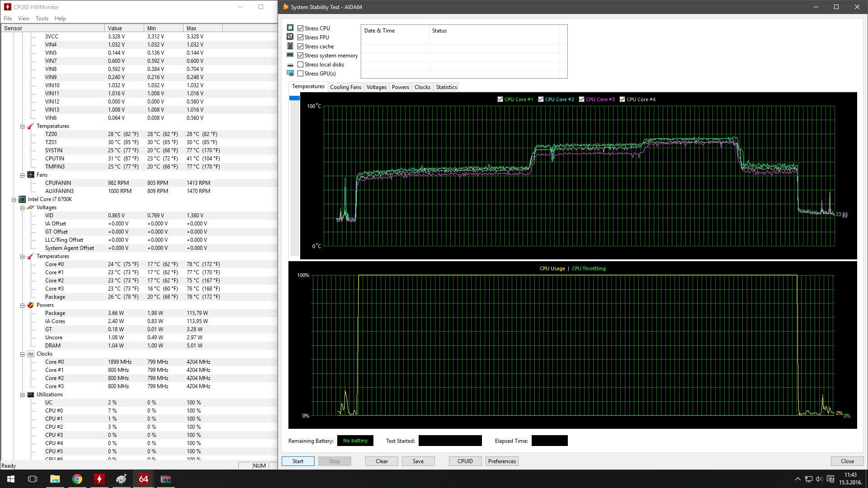Open the Windows Start menu
This screenshot has height=488, width=868.
(x=11, y=479)
